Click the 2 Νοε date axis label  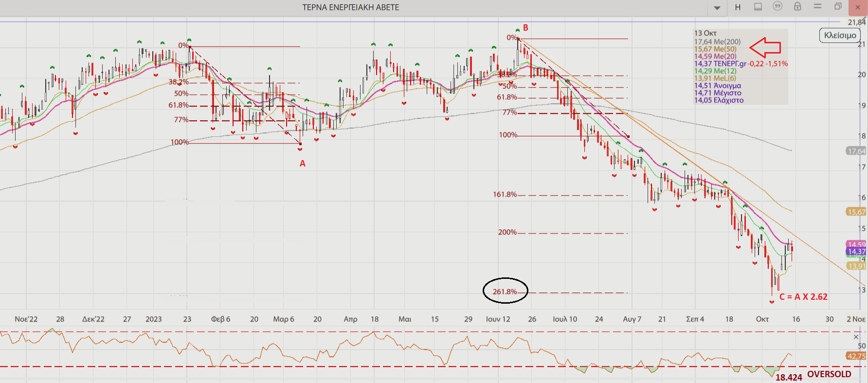(x=856, y=319)
